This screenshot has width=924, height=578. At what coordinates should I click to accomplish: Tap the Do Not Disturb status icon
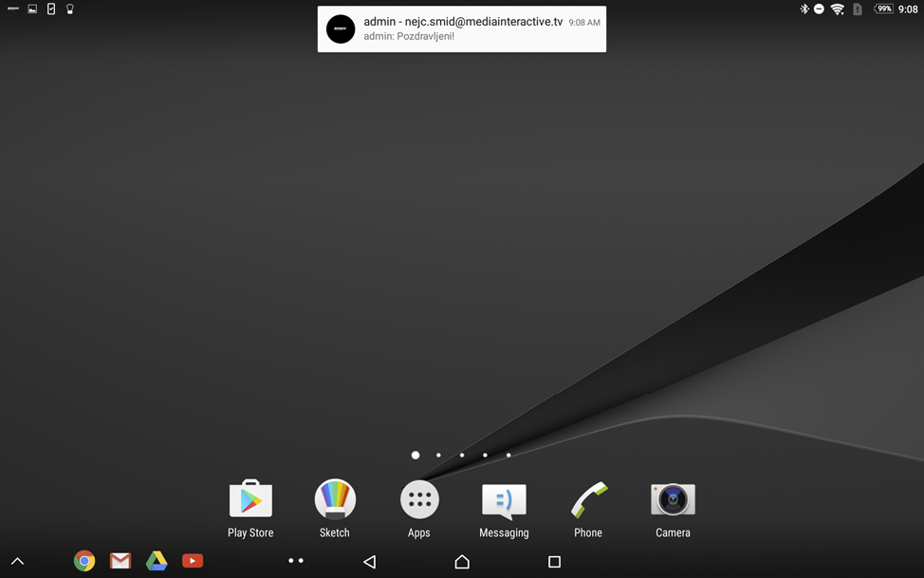[x=819, y=9]
